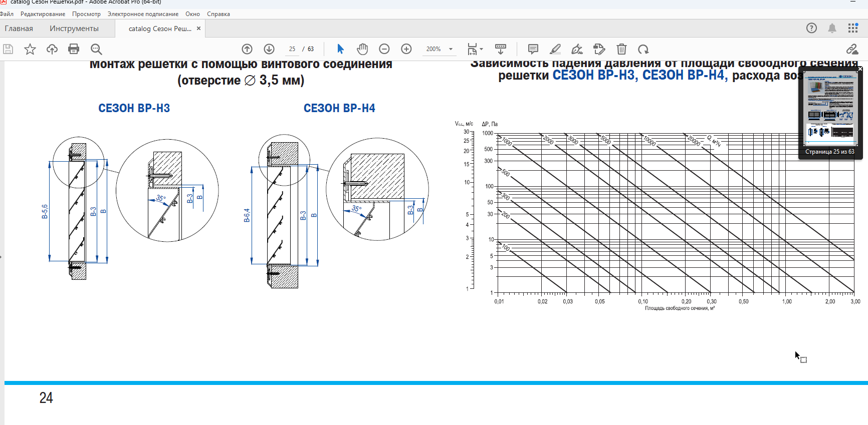868x425 pixels.
Task: Activate the Hand pan tool
Action: pyautogui.click(x=362, y=49)
